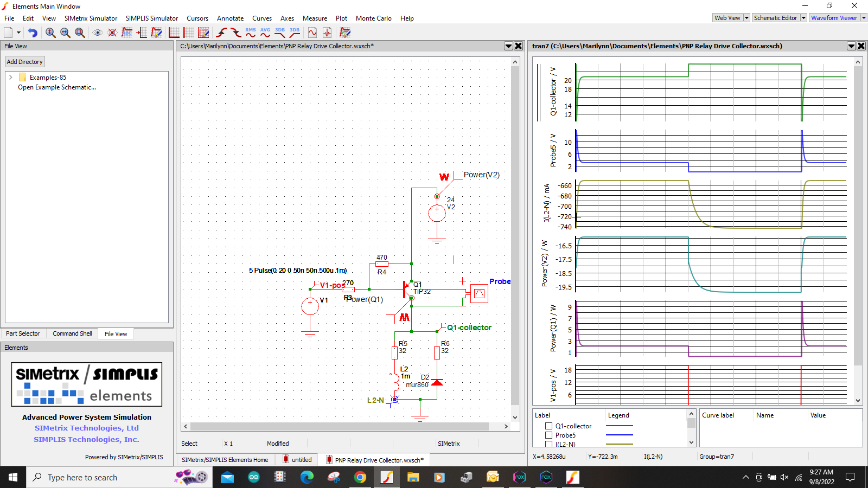This screenshot has width=868, height=488.
Task: Open the Cursors menu
Action: [197, 18]
